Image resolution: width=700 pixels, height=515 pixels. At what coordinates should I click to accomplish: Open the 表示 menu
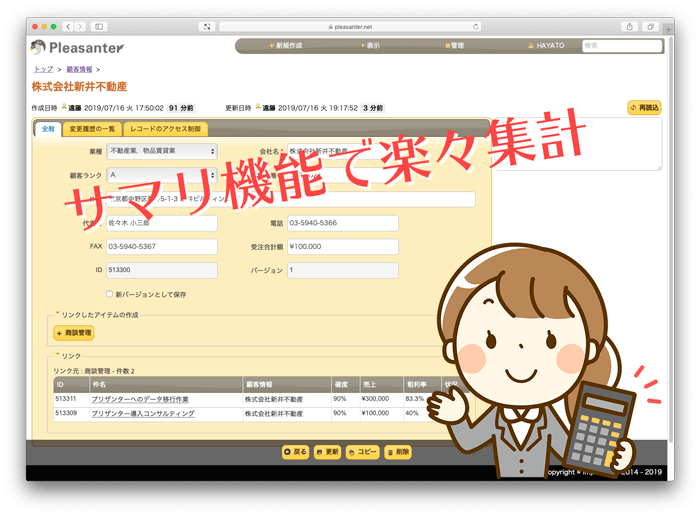371,46
